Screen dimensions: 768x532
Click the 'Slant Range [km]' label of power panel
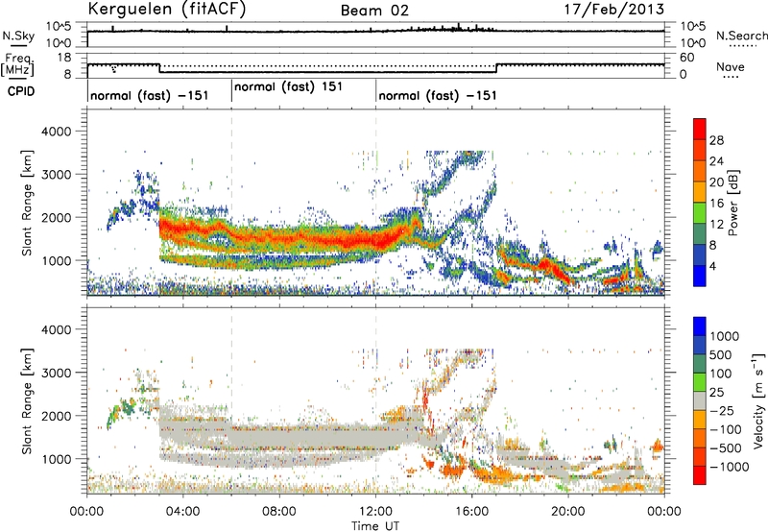coord(27,203)
